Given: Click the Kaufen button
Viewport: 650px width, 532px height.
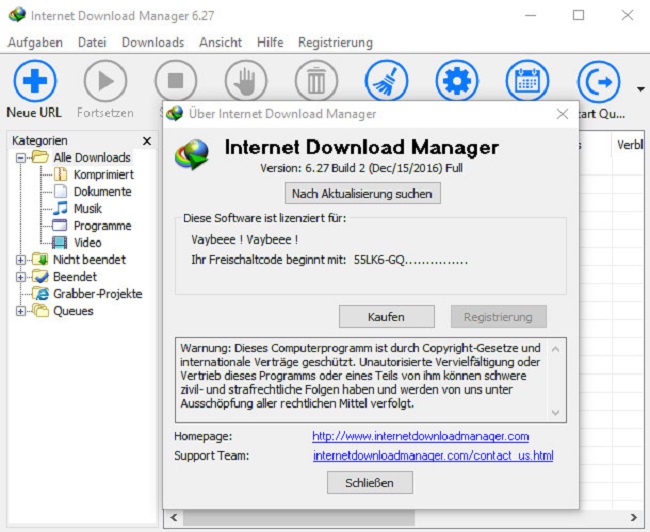Looking at the screenshot, I should pyautogui.click(x=387, y=317).
